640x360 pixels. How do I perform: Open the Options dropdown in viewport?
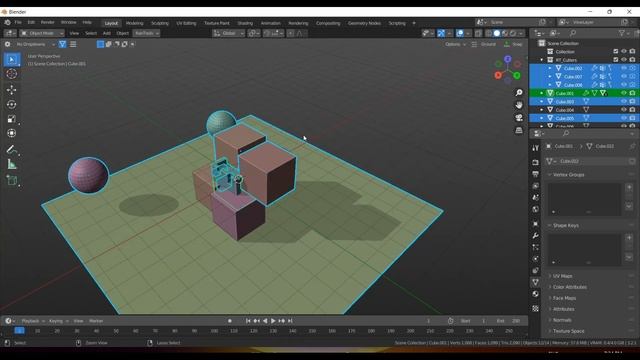pos(455,44)
